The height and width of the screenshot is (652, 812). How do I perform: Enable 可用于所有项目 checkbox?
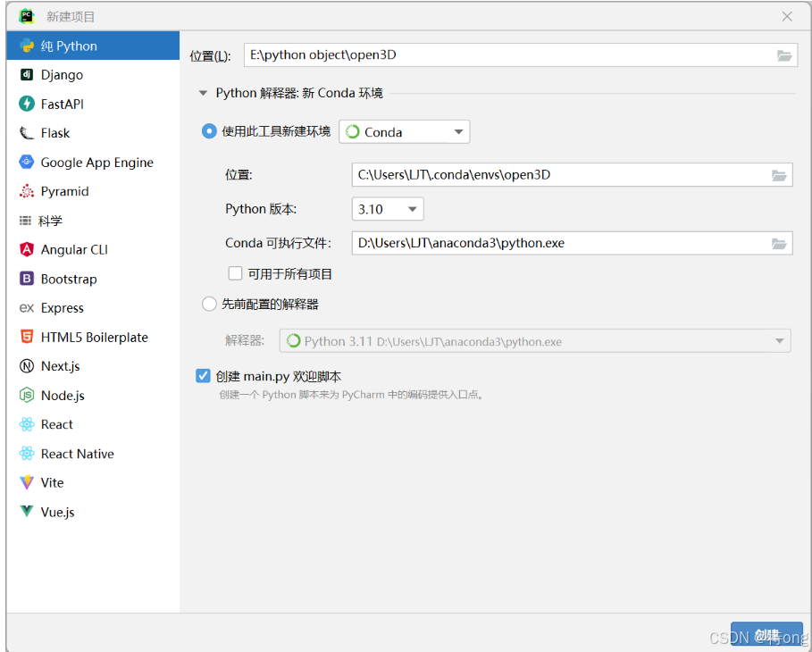tap(235, 273)
